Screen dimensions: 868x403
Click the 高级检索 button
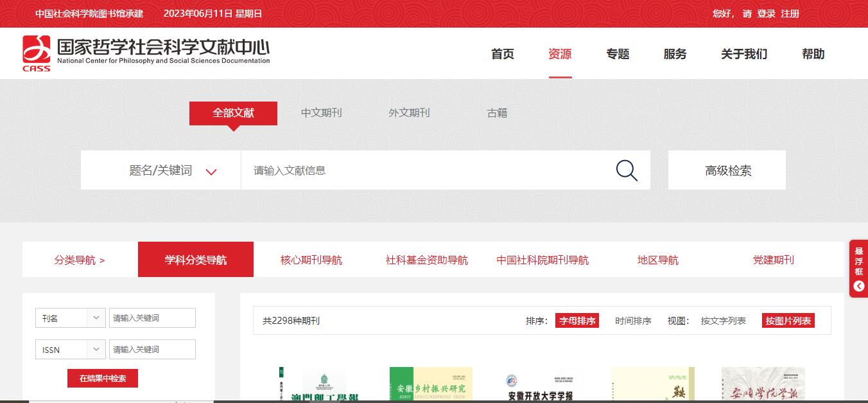pyautogui.click(x=727, y=170)
